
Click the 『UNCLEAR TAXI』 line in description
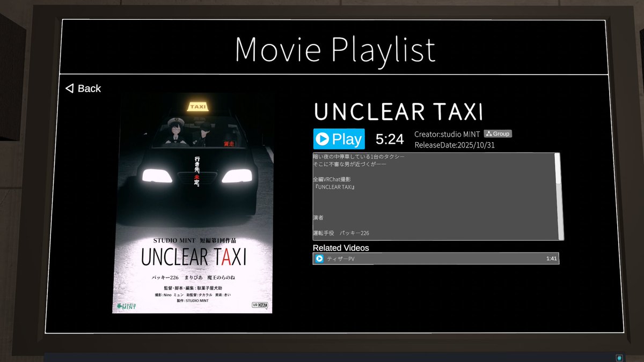click(x=334, y=187)
